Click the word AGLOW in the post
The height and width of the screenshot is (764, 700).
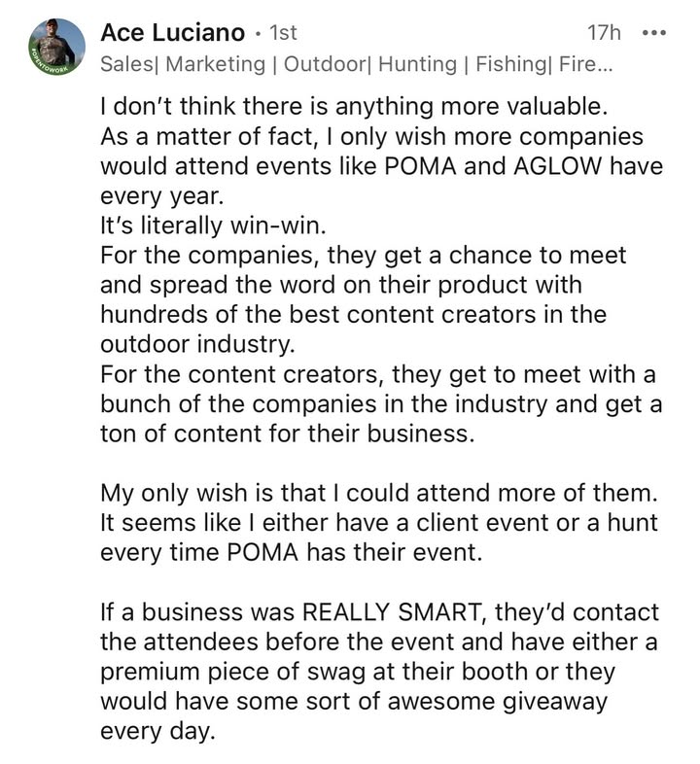pyautogui.click(x=558, y=166)
